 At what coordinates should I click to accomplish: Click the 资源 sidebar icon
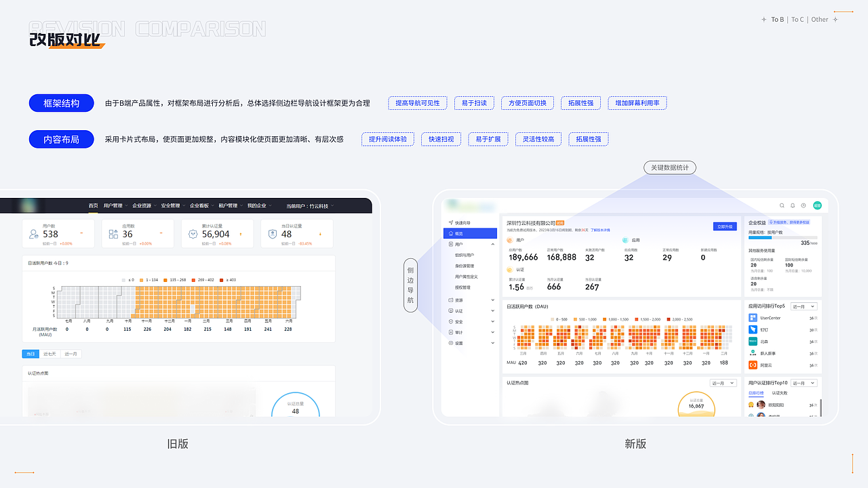tap(451, 300)
